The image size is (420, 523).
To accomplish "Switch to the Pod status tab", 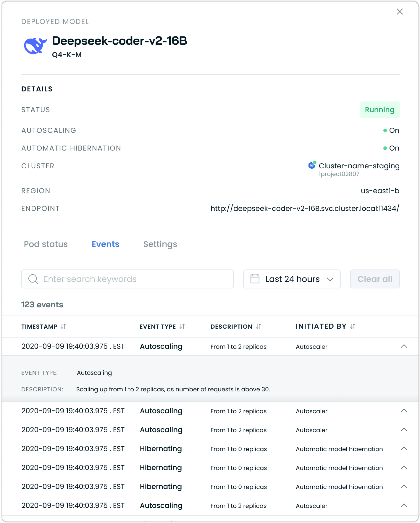I will [x=46, y=244].
